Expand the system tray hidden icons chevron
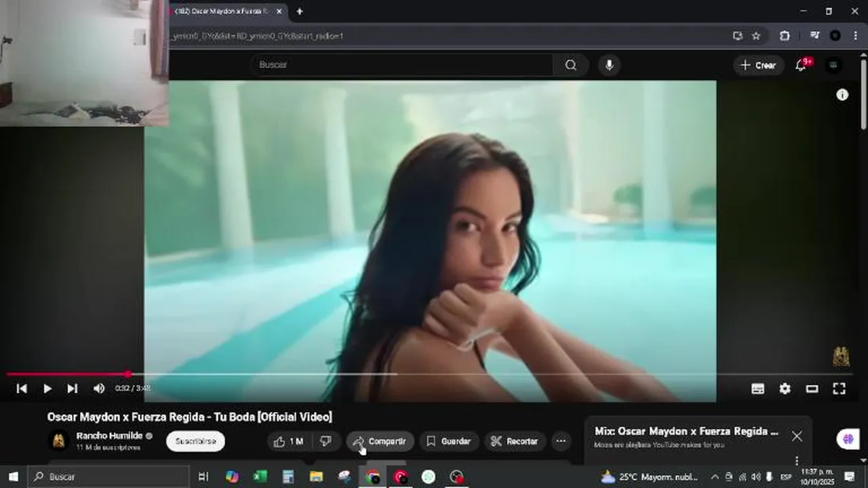This screenshot has height=488, width=868. click(714, 476)
